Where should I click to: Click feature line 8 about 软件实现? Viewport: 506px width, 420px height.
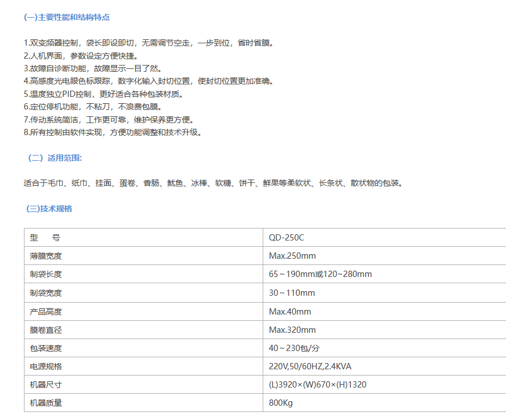coord(113,132)
